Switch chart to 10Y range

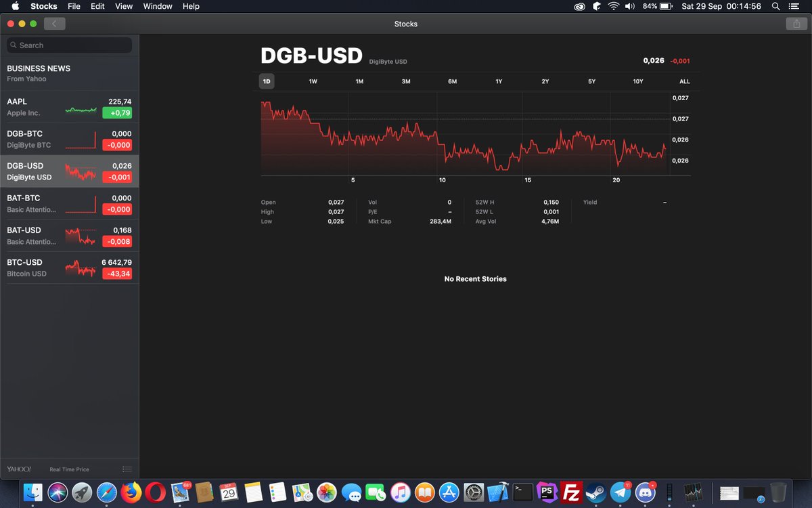pyautogui.click(x=638, y=81)
